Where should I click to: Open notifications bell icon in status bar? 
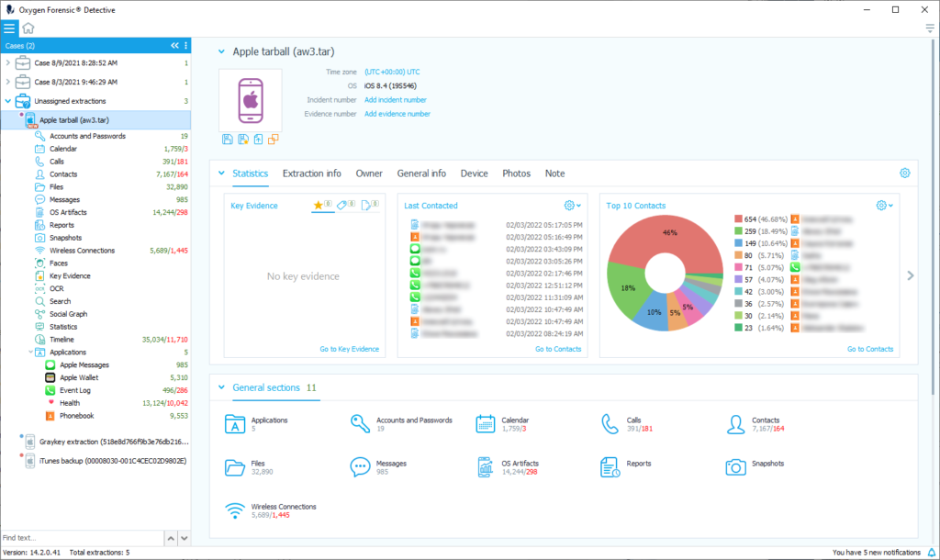(x=932, y=553)
